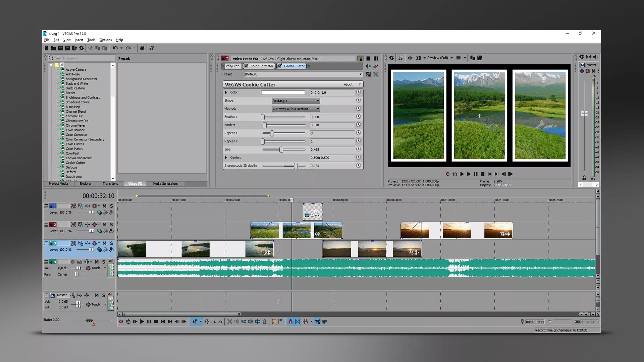Expand the Preset dropdown for Cookie Cutter

coord(360,74)
